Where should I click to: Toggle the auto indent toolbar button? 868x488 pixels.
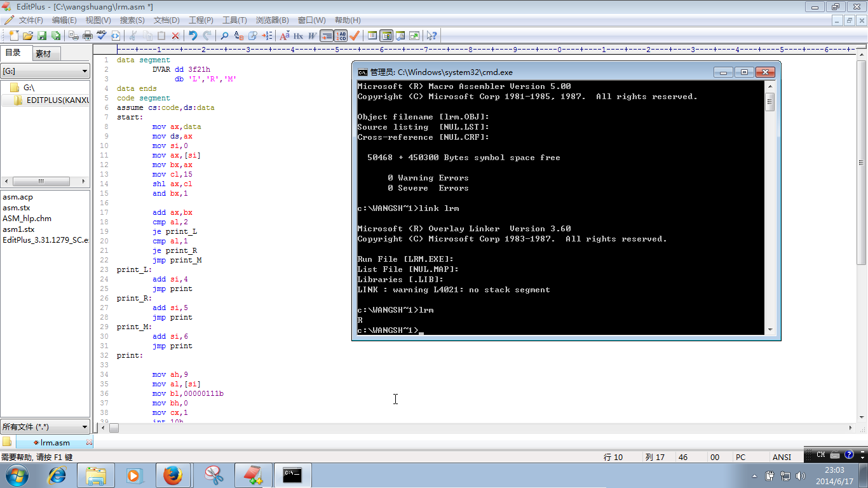click(327, 36)
